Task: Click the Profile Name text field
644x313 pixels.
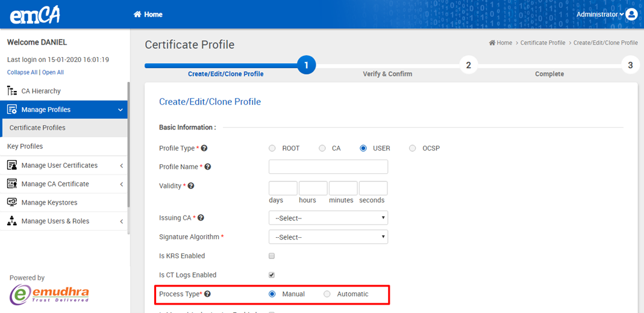Action: 328,167
